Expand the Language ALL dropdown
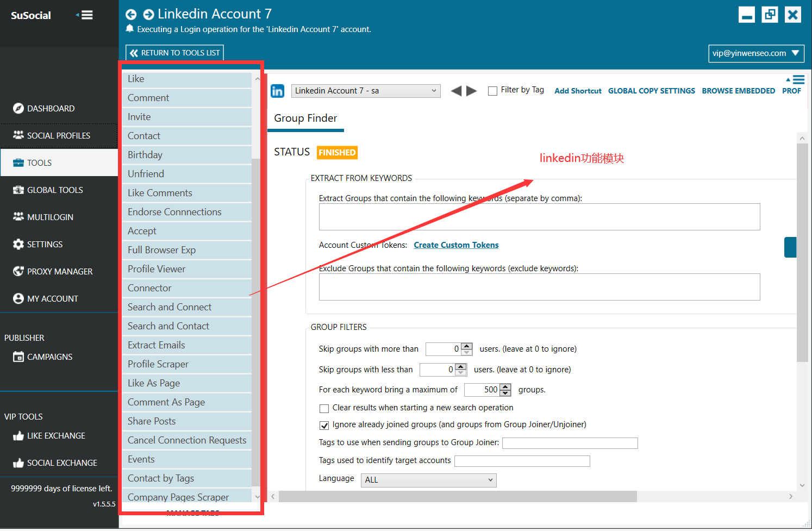The image size is (812, 531). click(428, 480)
